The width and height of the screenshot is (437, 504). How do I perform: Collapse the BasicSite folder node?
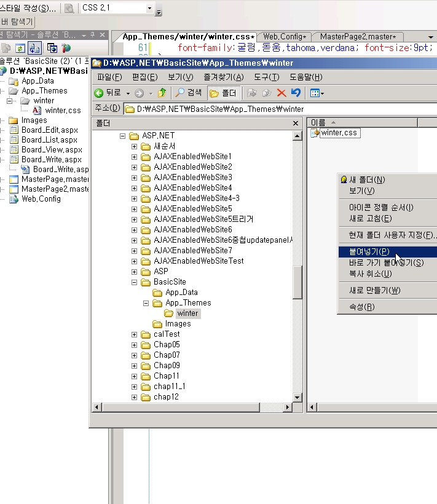point(135,282)
